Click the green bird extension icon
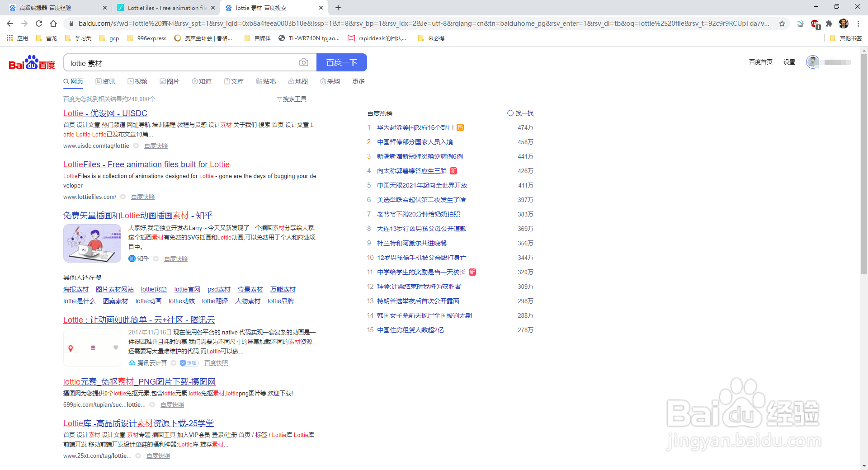Image resolution: width=868 pixels, height=470 pixels. (800, 23)
